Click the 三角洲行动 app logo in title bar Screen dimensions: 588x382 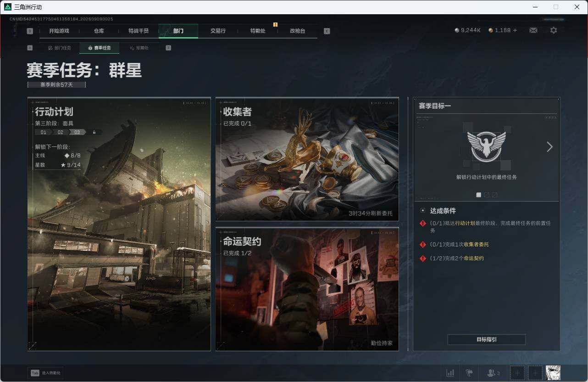(7, 7)
